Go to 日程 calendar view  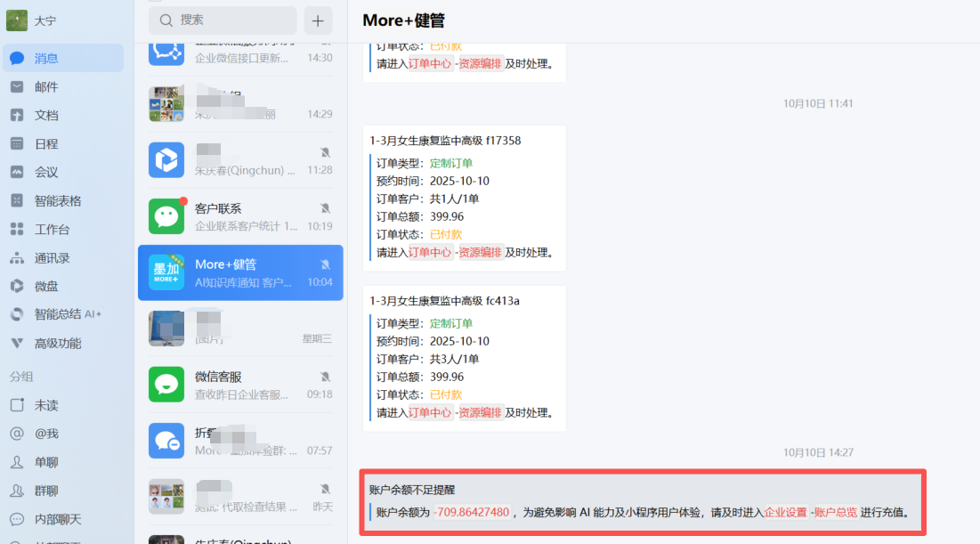coord(46,143)
